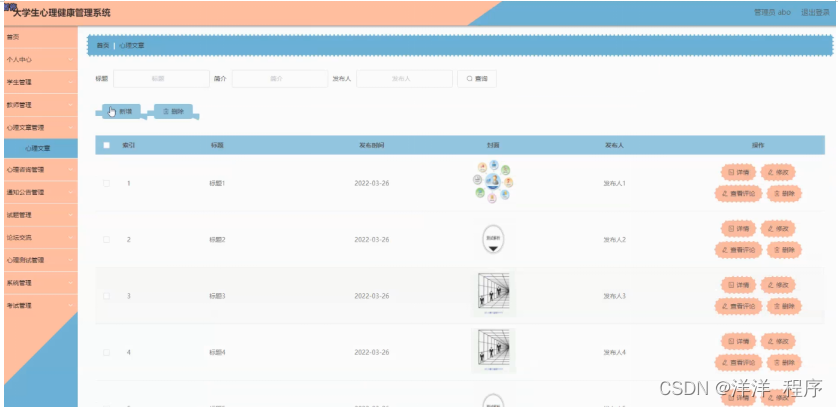Click the 标题1 cell text
838x407 pixels.
(217, 183)
